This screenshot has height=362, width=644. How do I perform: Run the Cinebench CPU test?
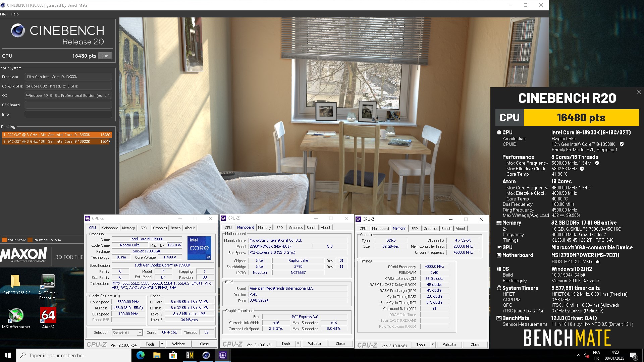pyautogui.click(x=105, y=56)
